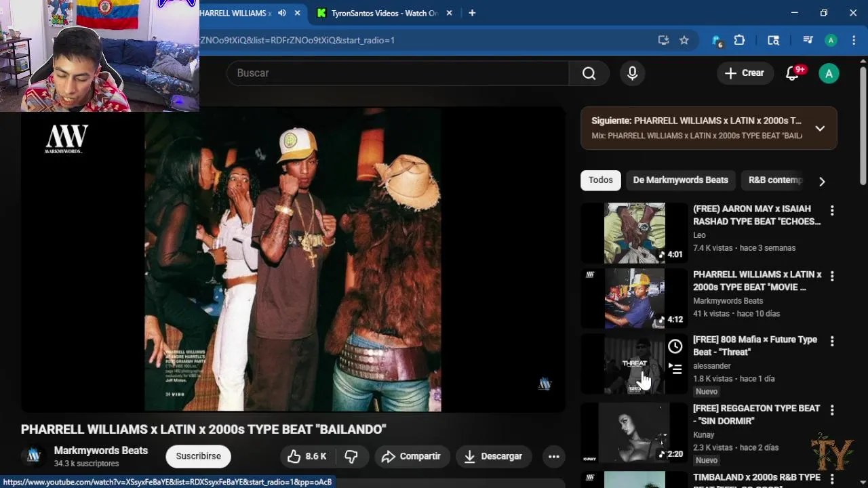The width and height of the screenshot is (868, 488).
Task: Click the Compartir share button
Action: click(x=411, y=456)
